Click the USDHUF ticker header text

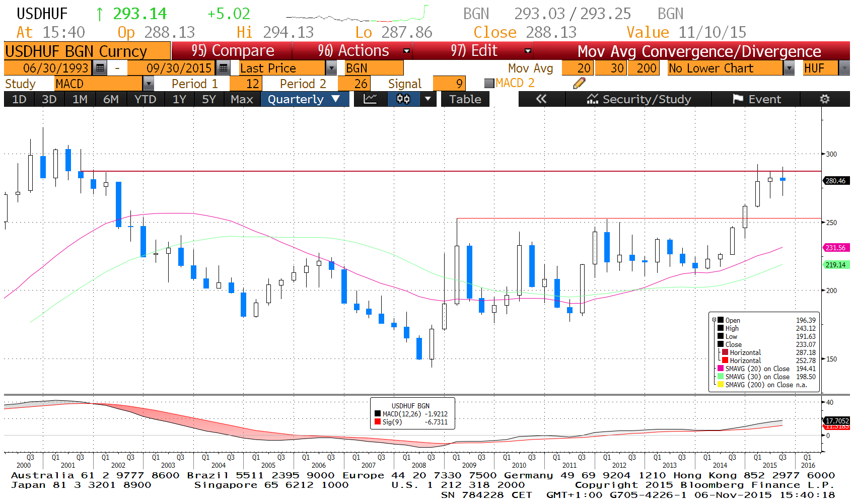42,14
